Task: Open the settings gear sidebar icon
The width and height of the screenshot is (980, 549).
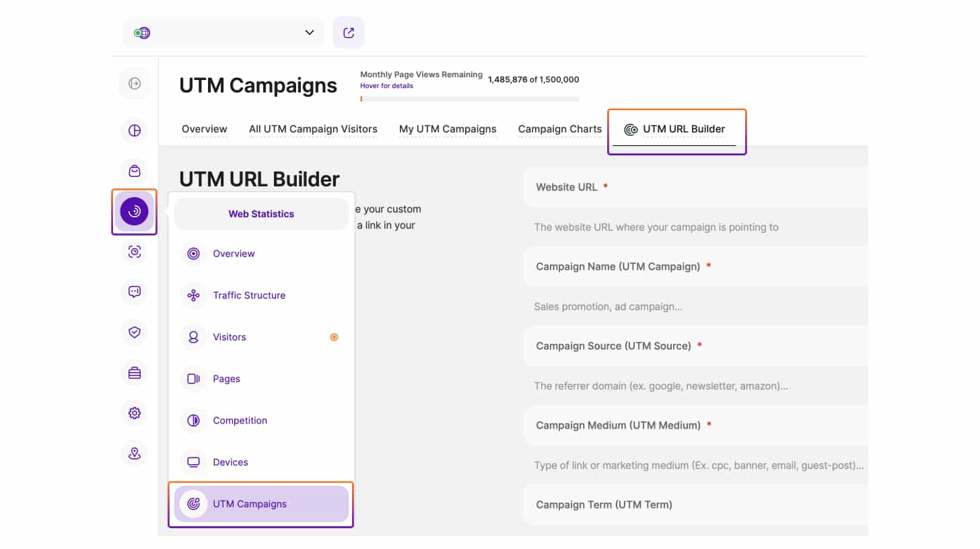Action: 135,413
